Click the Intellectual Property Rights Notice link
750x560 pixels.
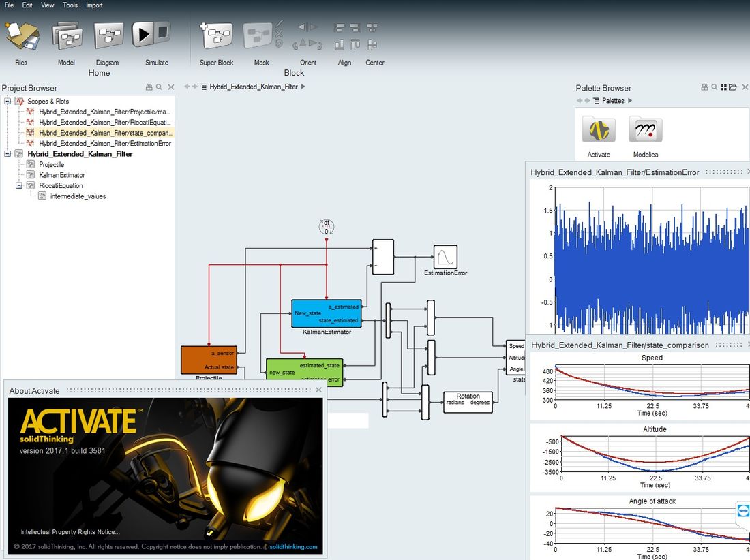coord(70,532)
